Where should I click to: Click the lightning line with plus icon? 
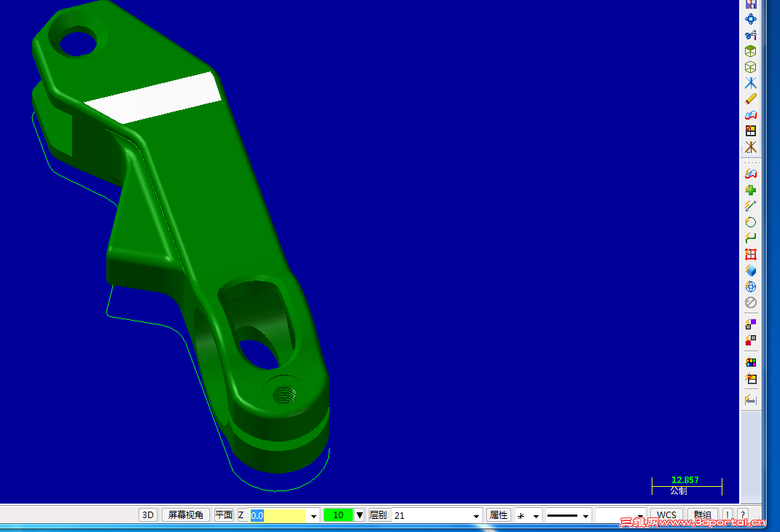click(x=751, y=206)
